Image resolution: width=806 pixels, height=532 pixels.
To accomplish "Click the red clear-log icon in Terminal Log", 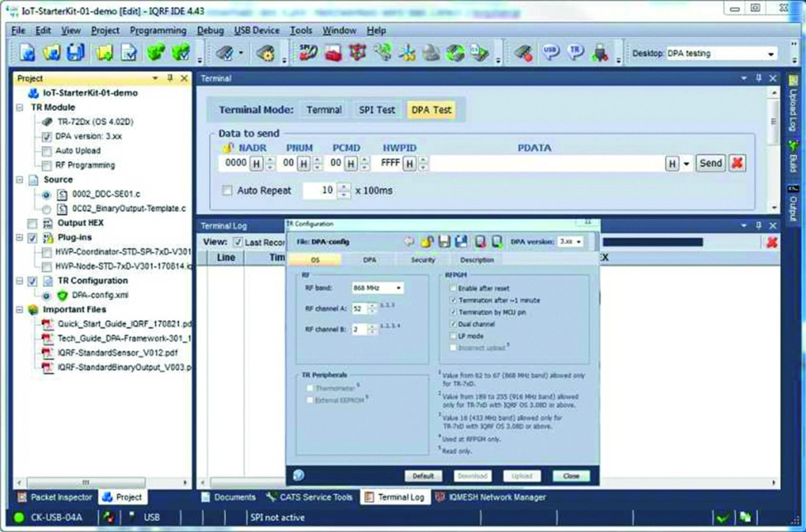I will click(x=771, y=242).
